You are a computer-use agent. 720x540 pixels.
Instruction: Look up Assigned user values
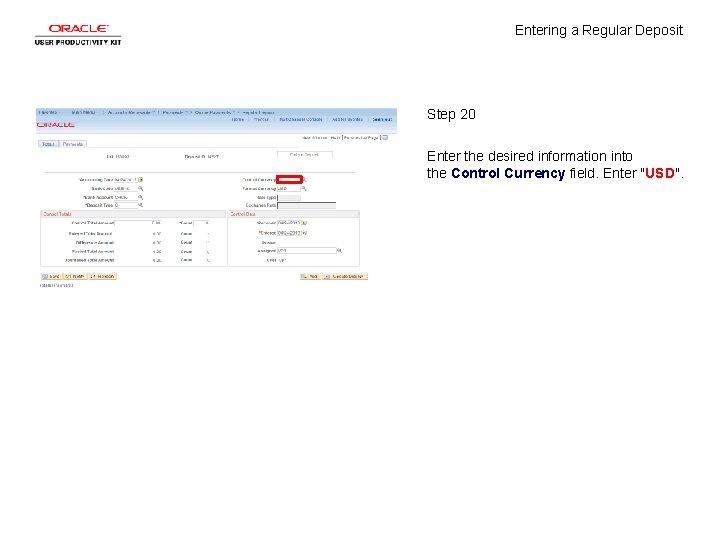[339, 251]
